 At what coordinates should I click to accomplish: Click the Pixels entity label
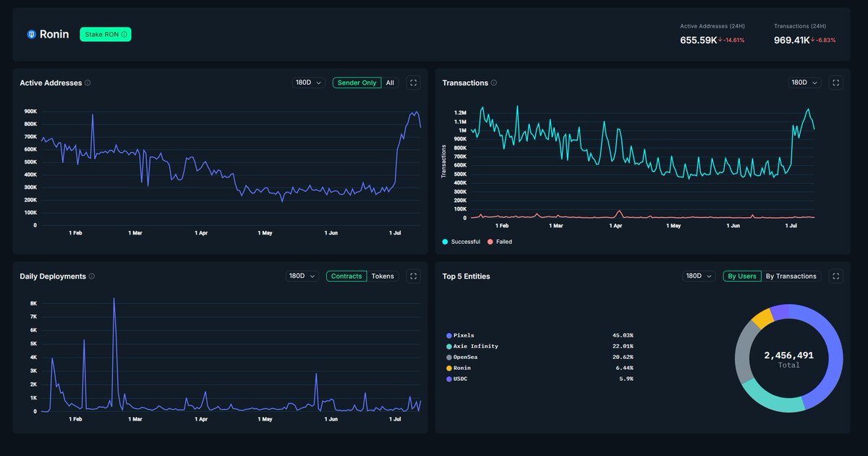click(464, 336)
